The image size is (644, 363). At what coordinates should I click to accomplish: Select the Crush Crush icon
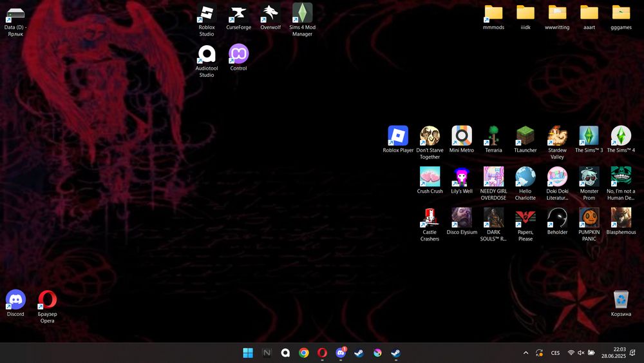point(430,181)
